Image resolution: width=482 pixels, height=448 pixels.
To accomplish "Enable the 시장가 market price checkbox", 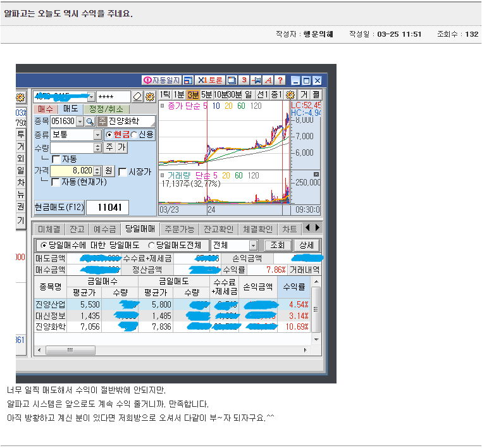I will (122, 172).
